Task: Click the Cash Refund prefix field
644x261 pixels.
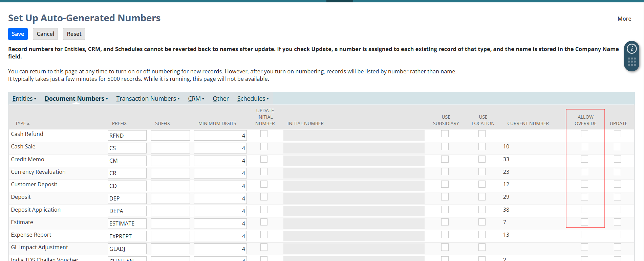Action: [x=127, y=136]
